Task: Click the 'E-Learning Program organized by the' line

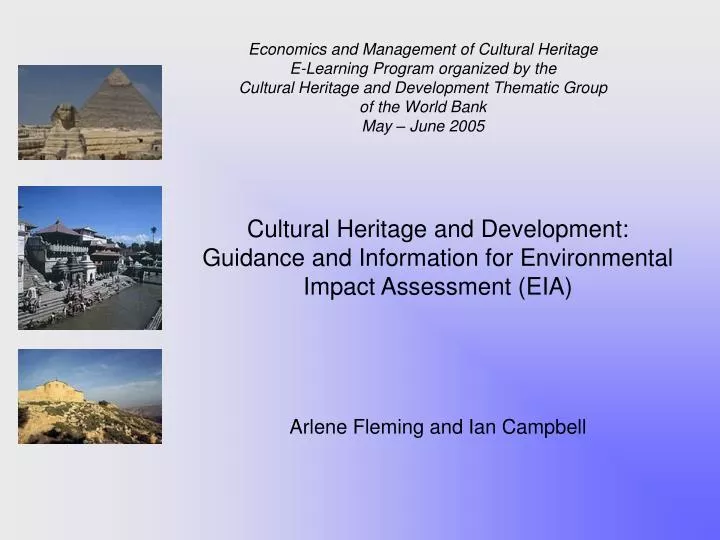Action: [423, 68]
